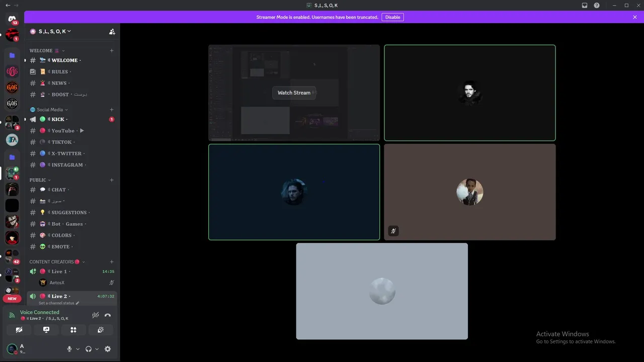Select the green-bordered dark-haired avatar tile
This screenshot has height=362, width=644.
[x=470, y=93]
